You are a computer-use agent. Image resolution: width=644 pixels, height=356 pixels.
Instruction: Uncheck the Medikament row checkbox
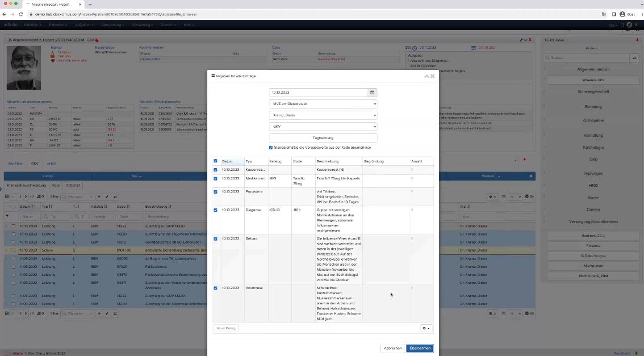coord(216,179)
